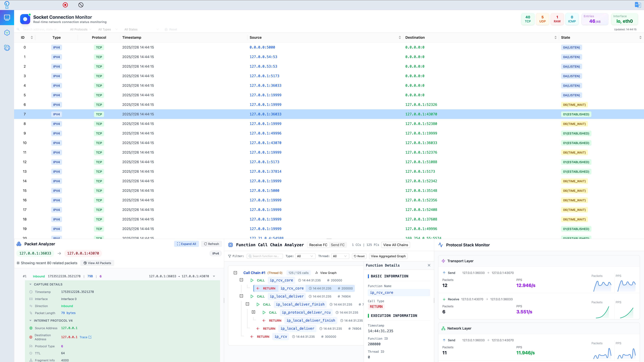Close the Function Details panel

tap(429, 265)
